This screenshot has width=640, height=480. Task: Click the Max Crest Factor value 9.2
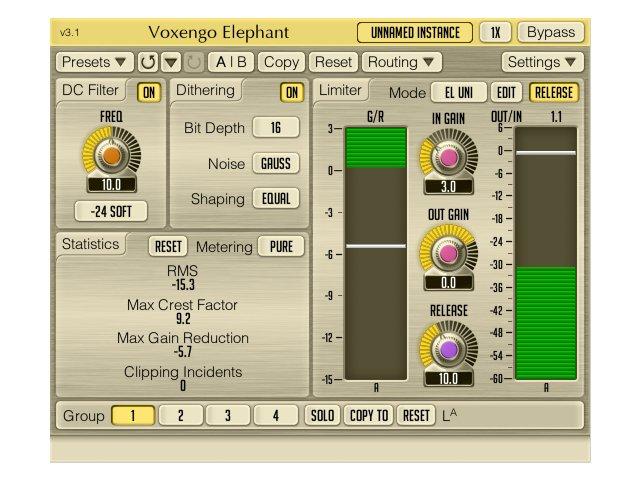click(183, 318)
